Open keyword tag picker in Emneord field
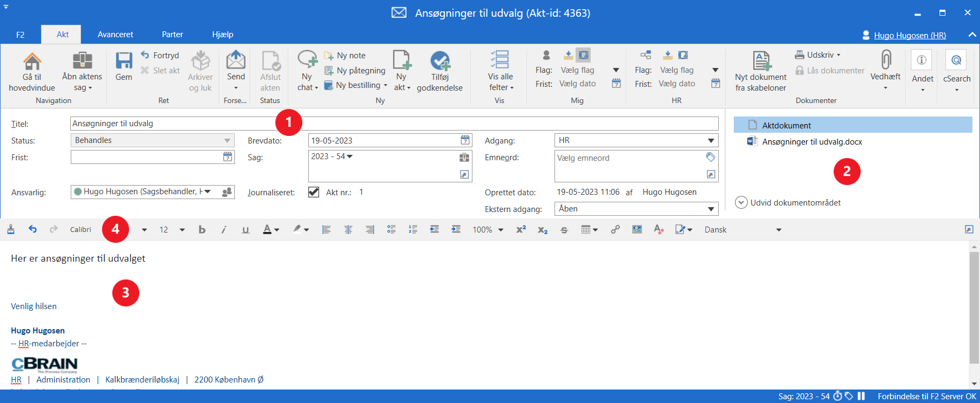 tap(711, 157)
